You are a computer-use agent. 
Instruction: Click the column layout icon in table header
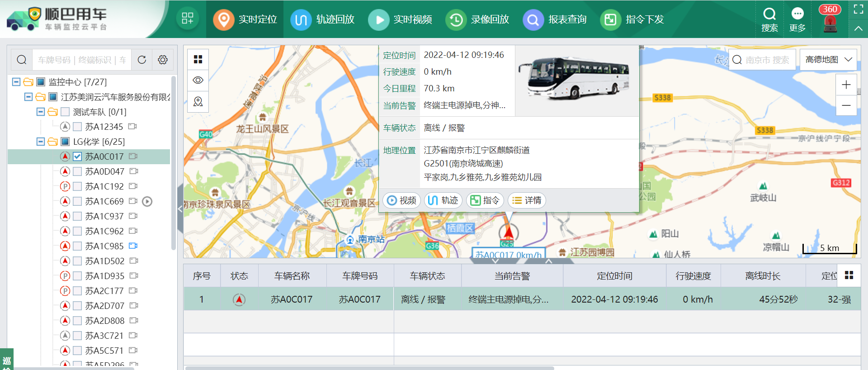(x=849, y=275)
